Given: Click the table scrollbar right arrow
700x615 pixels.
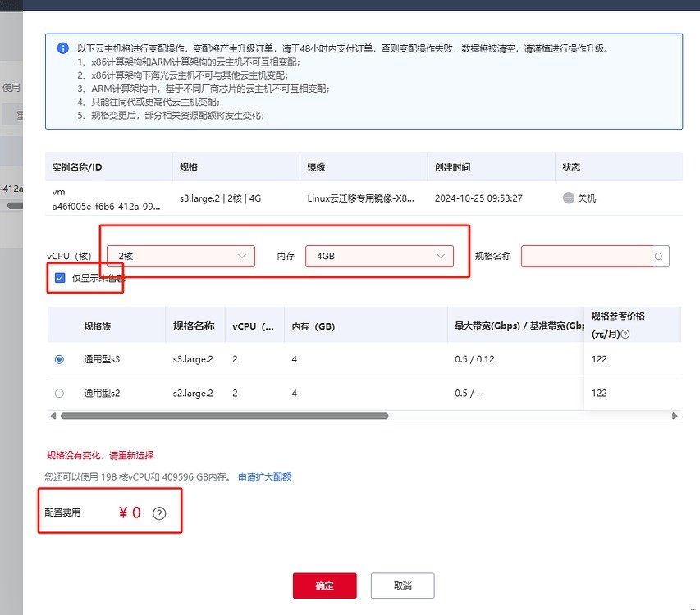Looking at the screenshot, I should point(675,416).
